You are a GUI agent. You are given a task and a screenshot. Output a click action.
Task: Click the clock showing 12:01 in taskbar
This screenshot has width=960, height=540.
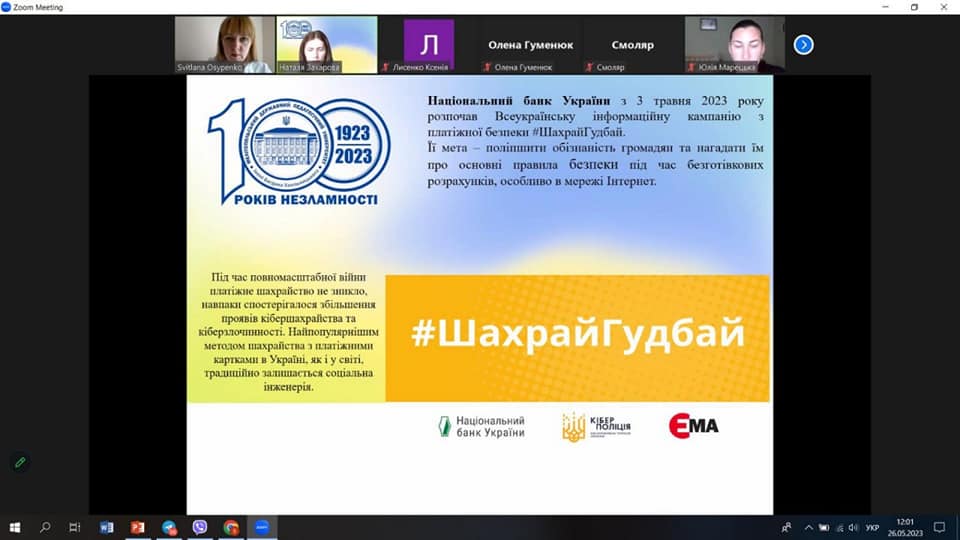[x=905, y=527]
